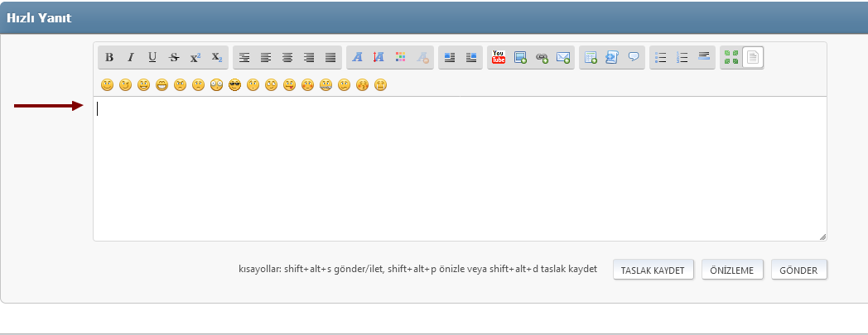Insert a bulleted list
868x335 pixels.
[661, 57]
